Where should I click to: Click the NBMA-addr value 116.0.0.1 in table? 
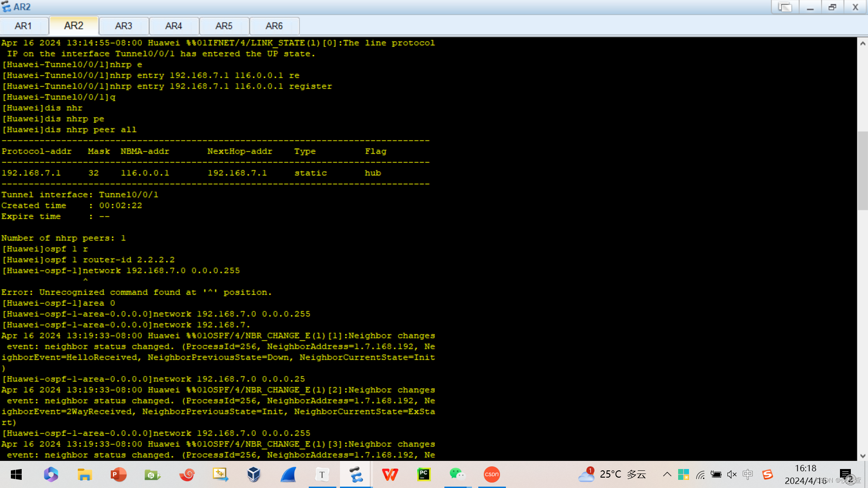[x=145, y=173]
